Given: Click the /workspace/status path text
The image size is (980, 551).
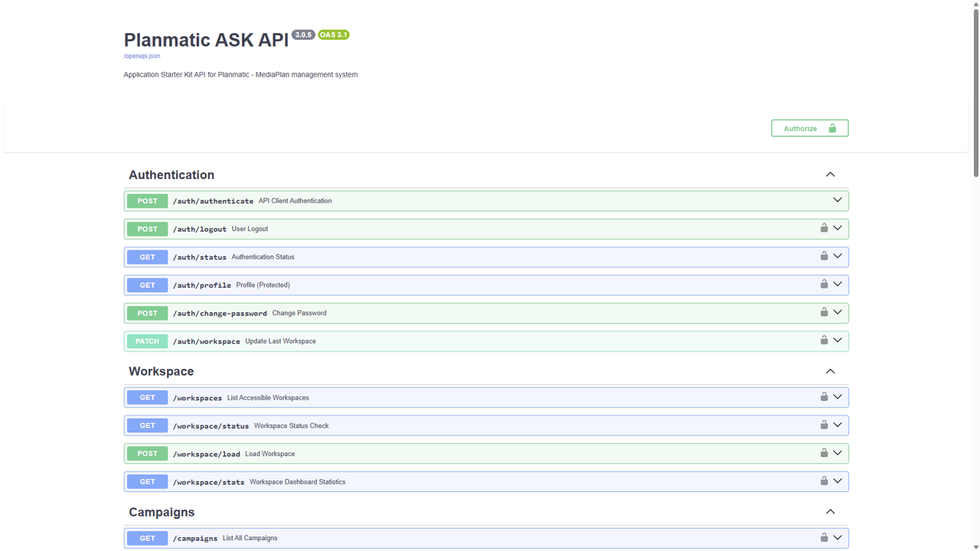Looking at the screenshot, I should click(x=211, y=426).
